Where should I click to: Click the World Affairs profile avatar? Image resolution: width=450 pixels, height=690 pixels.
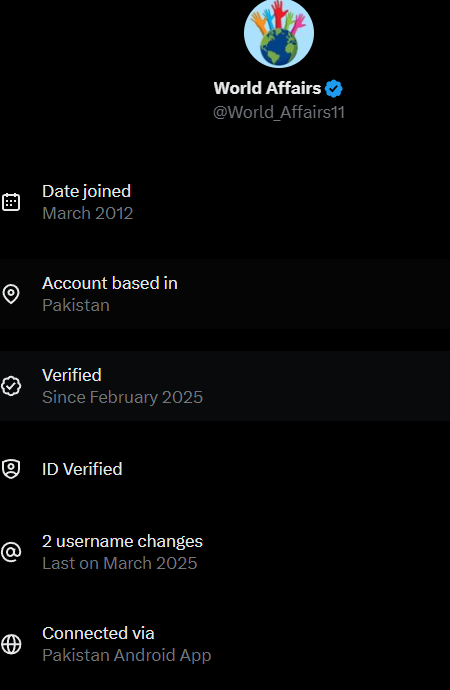tap(279, 33)
